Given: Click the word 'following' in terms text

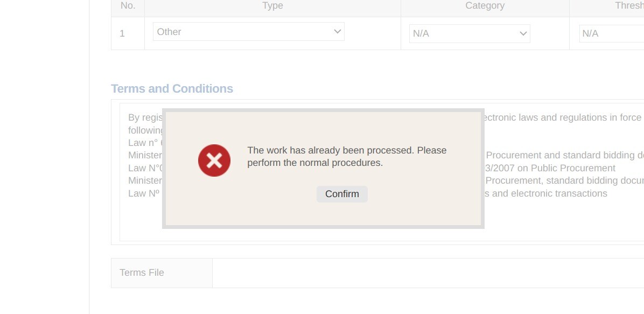Looking at the screenshot, I should pyautogui.click(x=145, y=130).
